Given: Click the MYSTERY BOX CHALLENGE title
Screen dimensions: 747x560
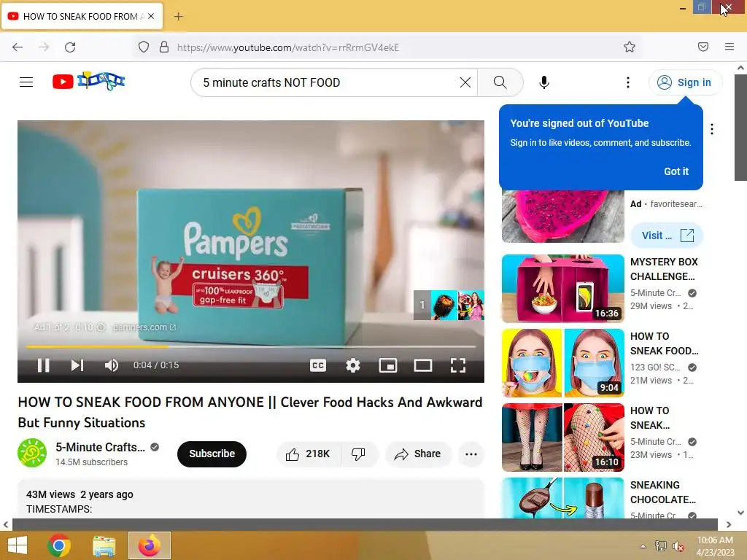Looking at the screenshot, I should click(x=664, y=269).
